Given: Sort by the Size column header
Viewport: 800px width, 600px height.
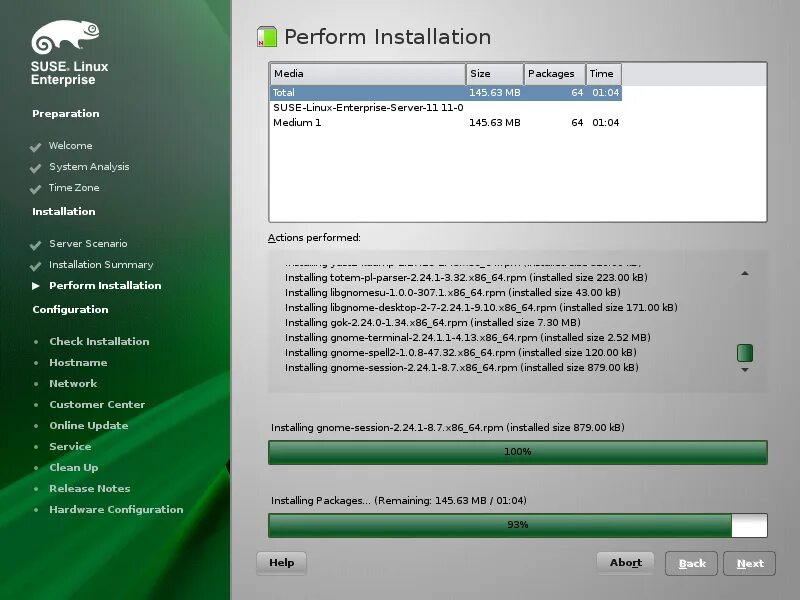Looking at the screenshot, I should point(495,74).
